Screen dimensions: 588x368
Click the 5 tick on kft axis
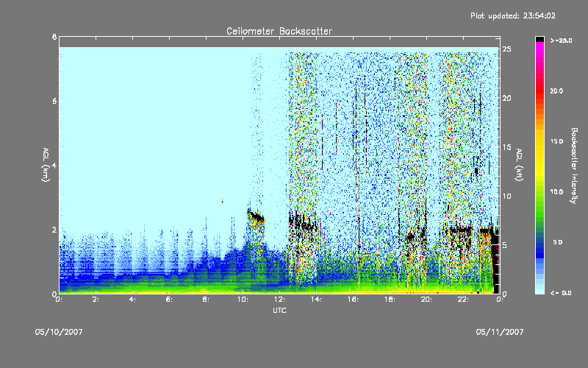point(505,245)
